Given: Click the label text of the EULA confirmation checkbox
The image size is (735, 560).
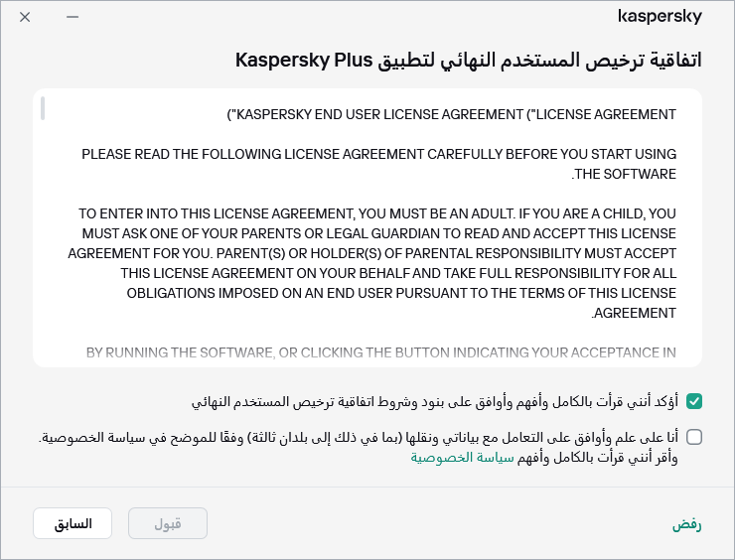Looking at the screenshot, I should [434, 402].
